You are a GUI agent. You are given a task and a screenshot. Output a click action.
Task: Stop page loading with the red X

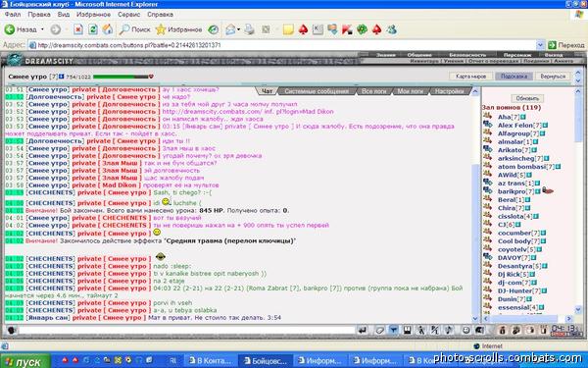pyautogui.click(x=78, y=29)
